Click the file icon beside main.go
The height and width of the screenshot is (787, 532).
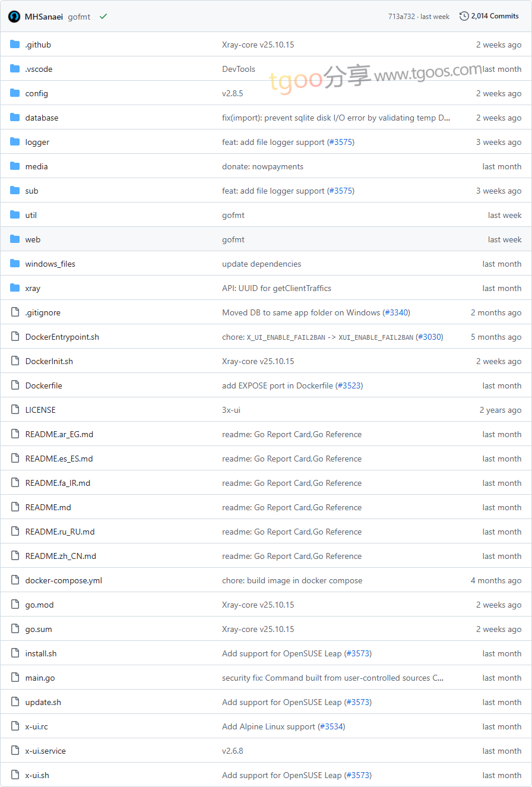coord(15,678)
